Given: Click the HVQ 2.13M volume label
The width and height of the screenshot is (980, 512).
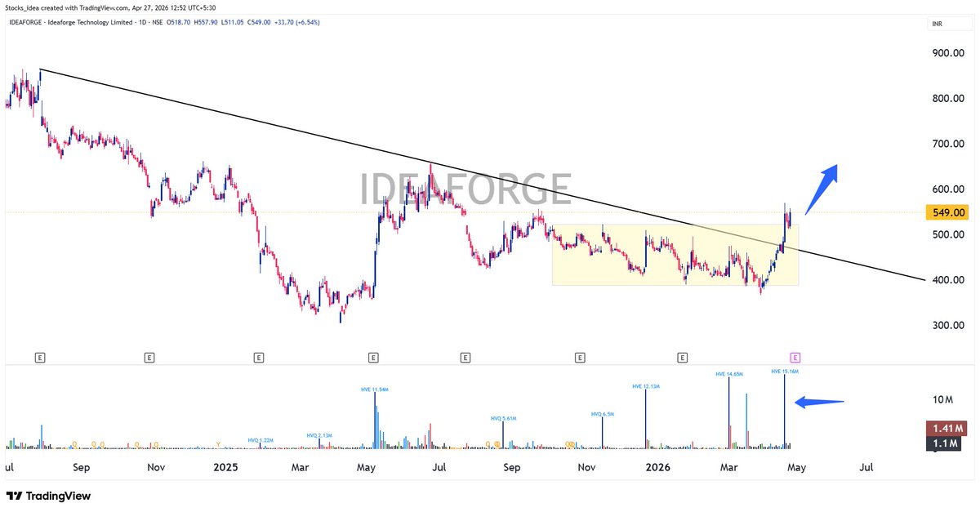Looking at the screenshot, I should pos(319,435).
